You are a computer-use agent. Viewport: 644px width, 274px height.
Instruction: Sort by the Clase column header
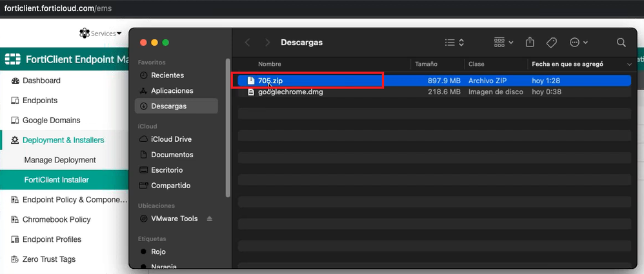pos(476,64)
